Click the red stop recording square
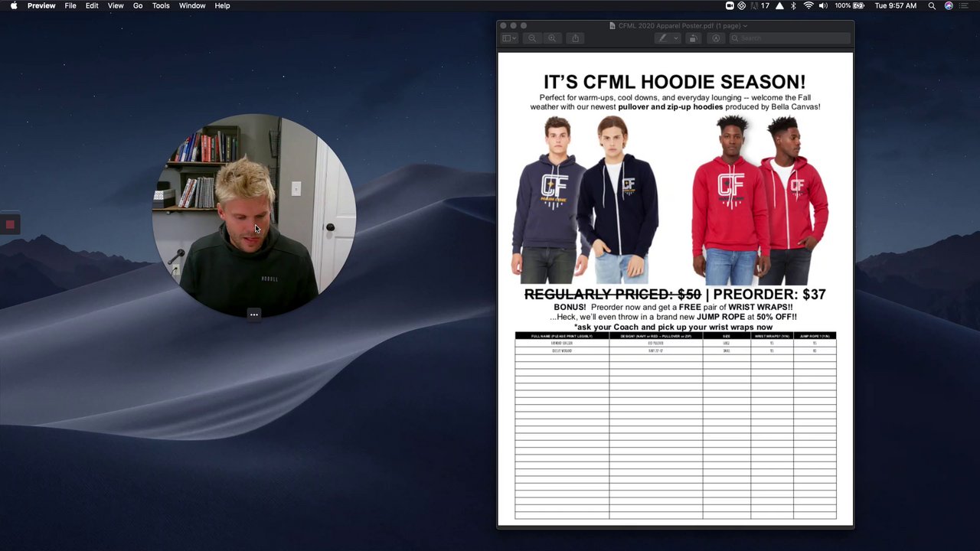 (10, 224)
